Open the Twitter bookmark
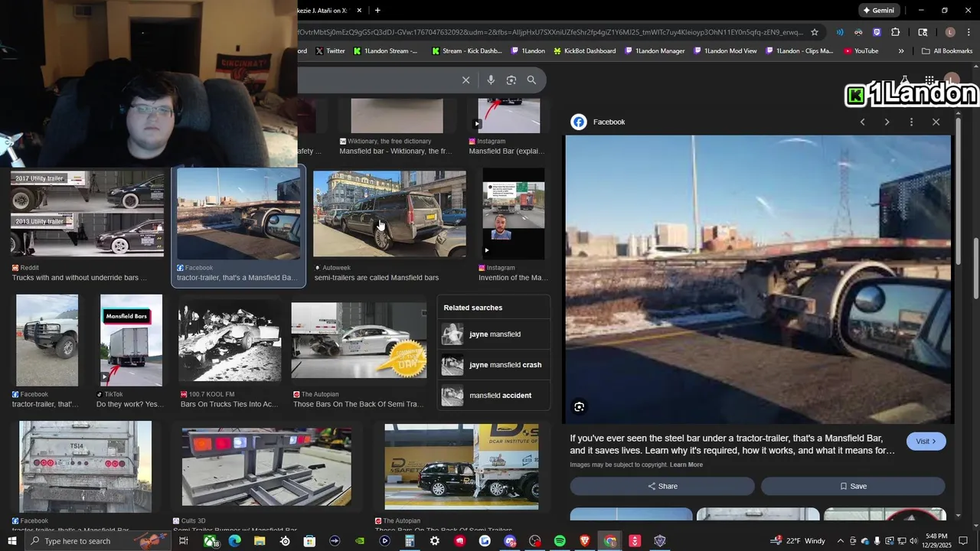980x551 pixels. 330,51
